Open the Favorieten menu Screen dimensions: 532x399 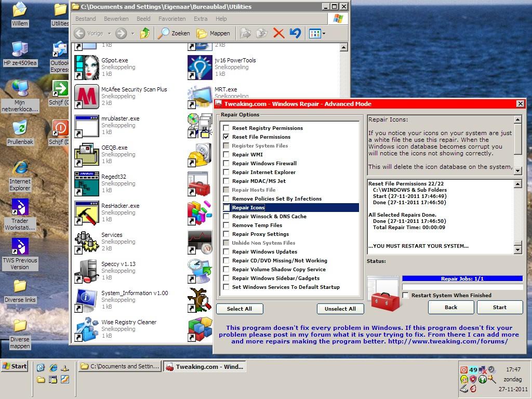(x=172, y=19)
